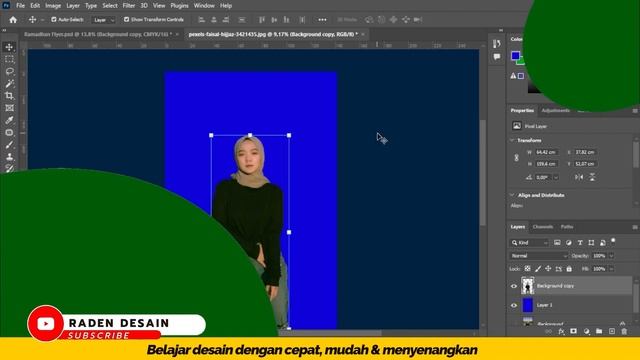Select the Crop tool
This screenshot has height=360, width=640.
(x=9, y=96)
